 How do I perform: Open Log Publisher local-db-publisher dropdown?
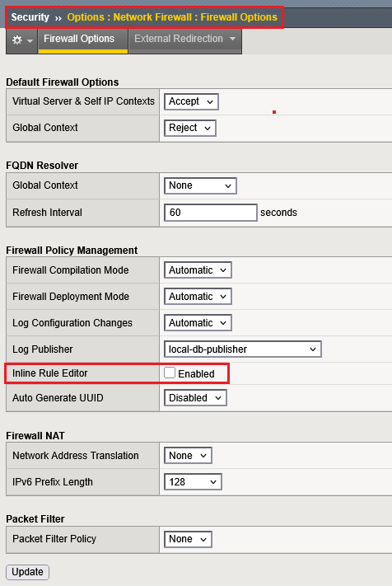[x=243, y=349]
